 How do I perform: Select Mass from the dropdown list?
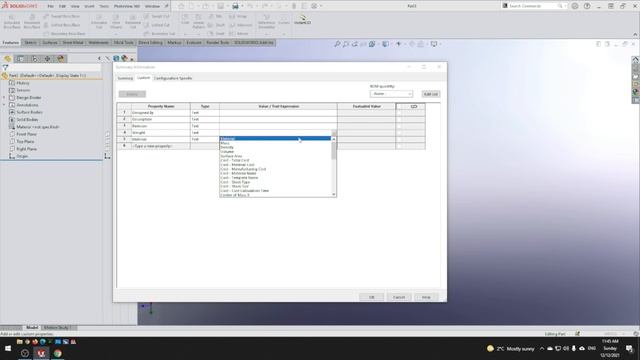(225, 143)
